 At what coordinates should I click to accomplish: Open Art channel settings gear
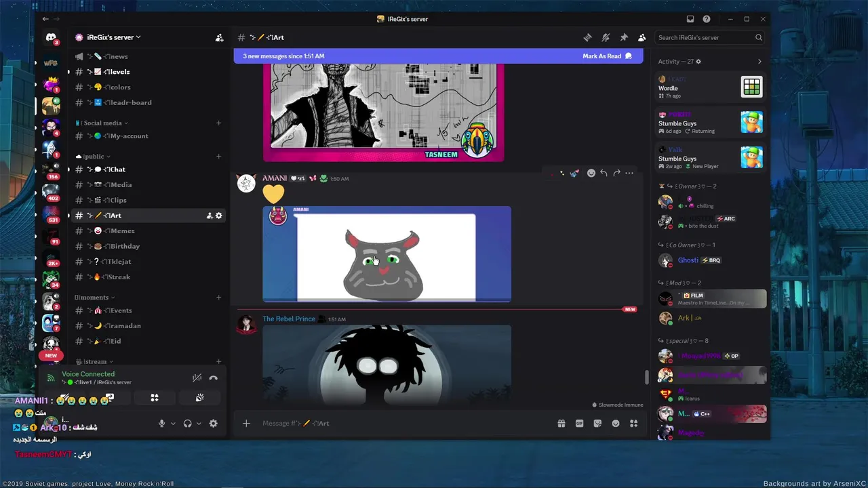pos(219,216)
